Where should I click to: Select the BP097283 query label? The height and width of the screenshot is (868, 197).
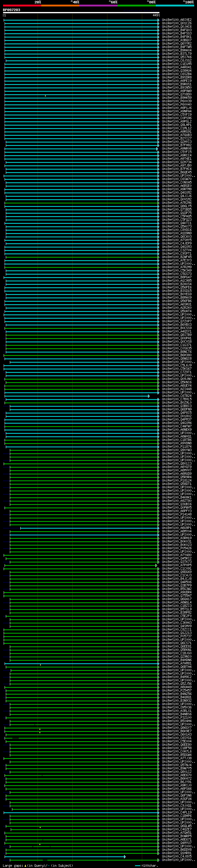[11, 10]
